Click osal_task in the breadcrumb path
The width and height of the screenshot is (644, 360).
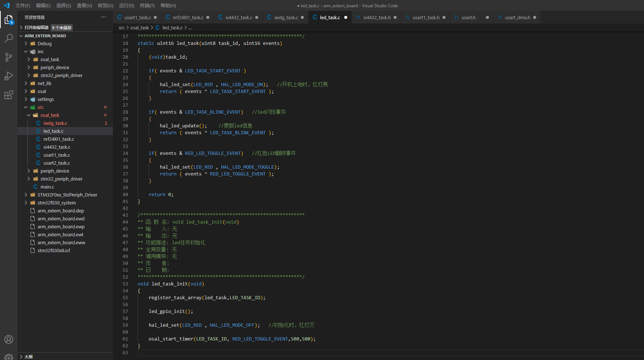point(139,28)
